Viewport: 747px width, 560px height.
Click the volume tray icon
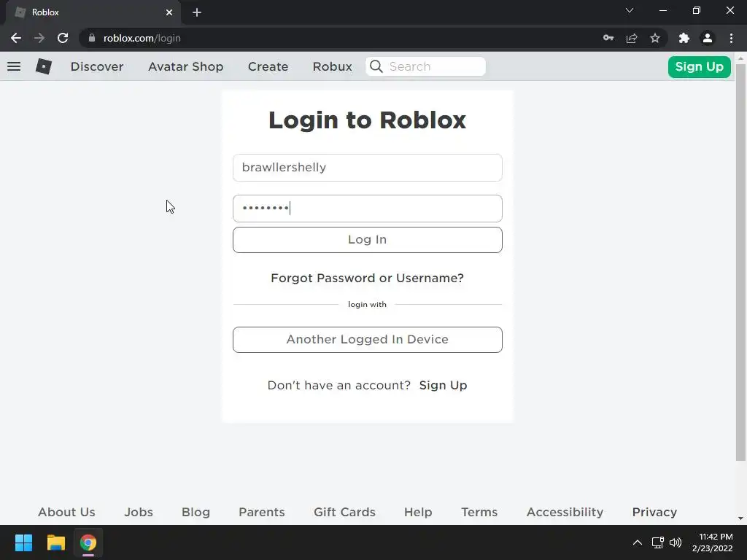point(676,542)
